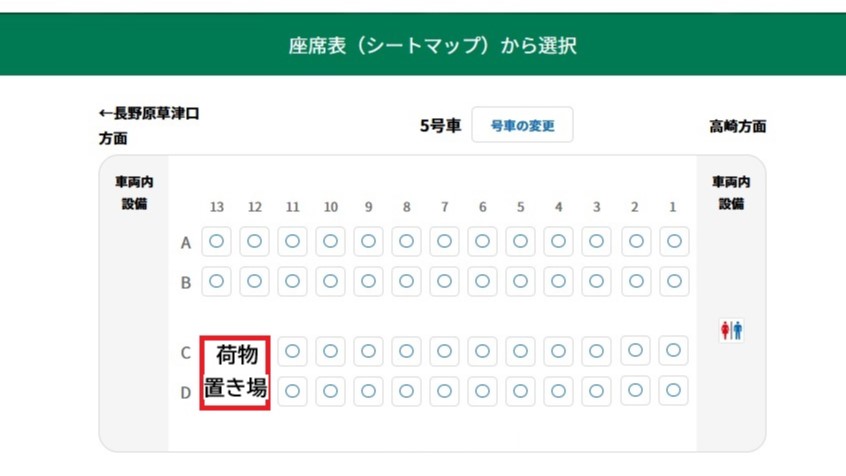Select seat 2B
846x476 pixels.
(x=635, y=281)
